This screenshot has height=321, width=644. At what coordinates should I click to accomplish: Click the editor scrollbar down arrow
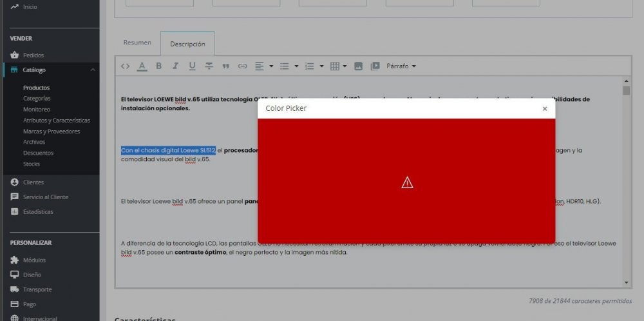click(627, 282)
